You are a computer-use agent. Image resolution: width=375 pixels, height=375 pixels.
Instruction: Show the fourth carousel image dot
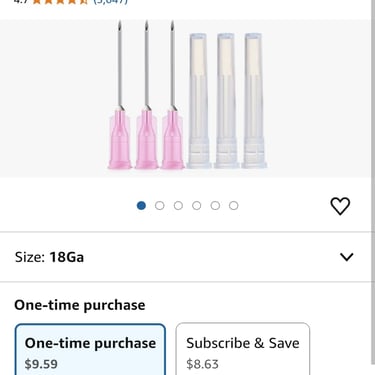[197, 206]
